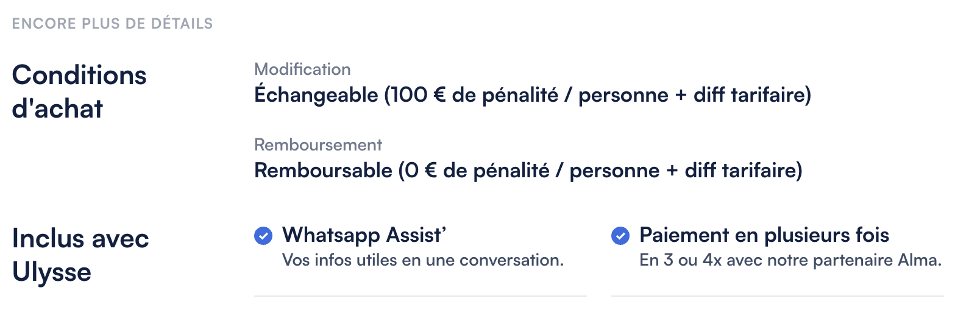The height and width of the screenshot is (318, 980).
Task: Click the blue checkmark icon beside Whatsapp Assist'
Action: coord(263,235)
